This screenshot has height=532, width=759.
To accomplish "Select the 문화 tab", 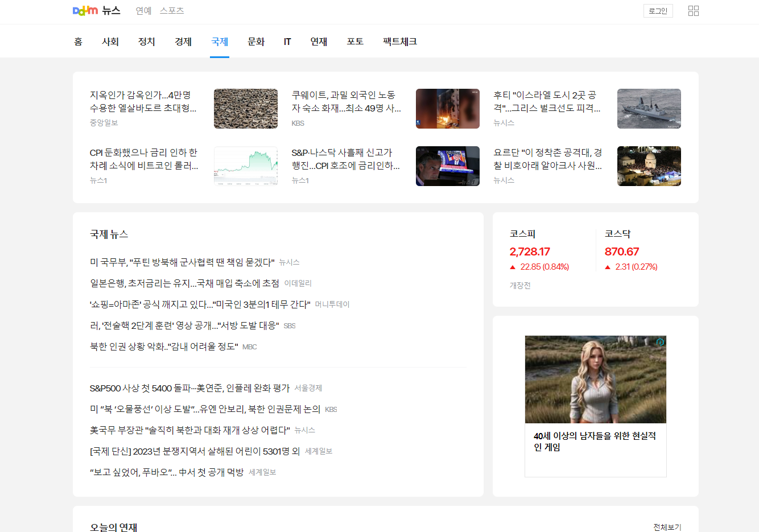I will 256,42.
